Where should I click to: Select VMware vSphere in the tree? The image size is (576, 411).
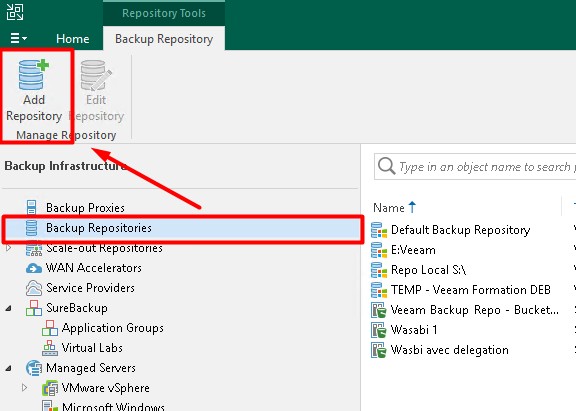tap(106, 388)
